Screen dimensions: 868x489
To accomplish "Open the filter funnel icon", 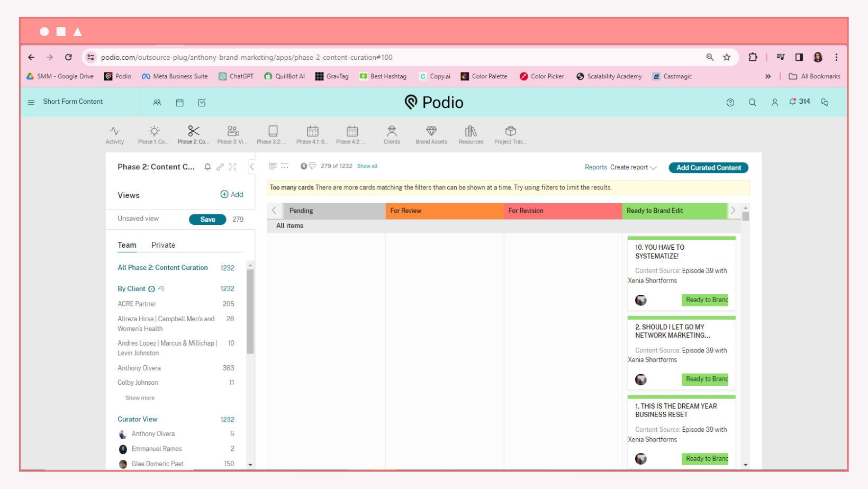I will pyautogui.click(x=312, y=166).
